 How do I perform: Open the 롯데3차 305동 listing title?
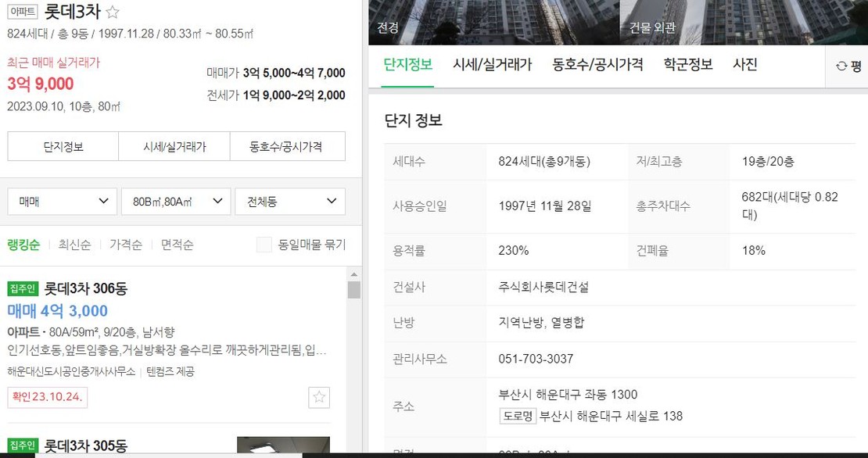tap(86, 445)
